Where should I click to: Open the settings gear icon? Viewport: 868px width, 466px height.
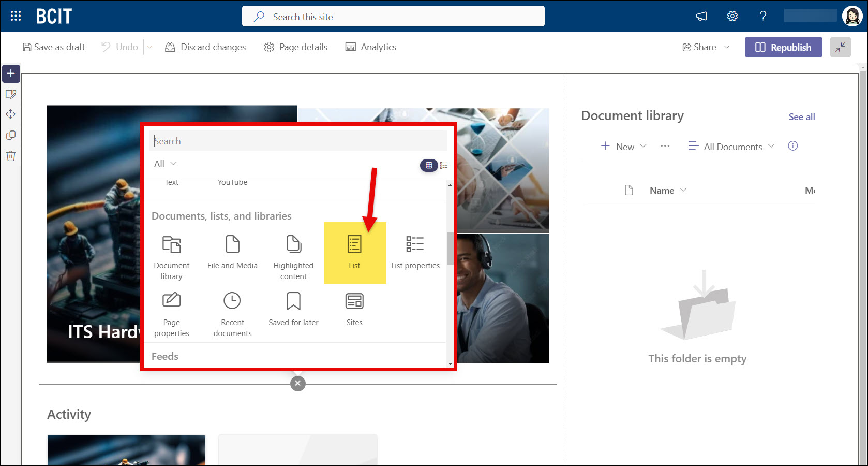[732, 17]
